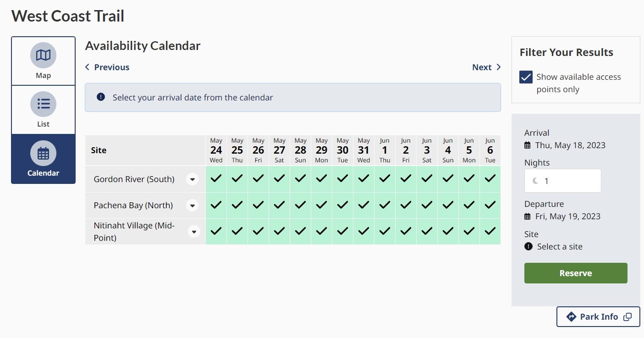
Task: Click the calendar icon beside the Departure date
Action: [x=528, y=216]
